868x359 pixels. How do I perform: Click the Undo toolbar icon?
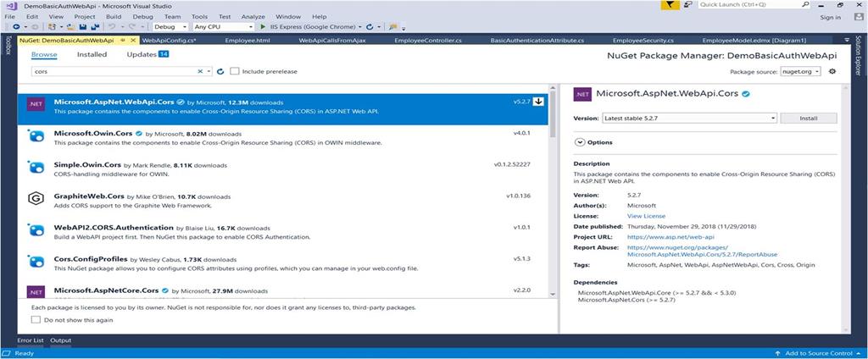coord(111,26)
